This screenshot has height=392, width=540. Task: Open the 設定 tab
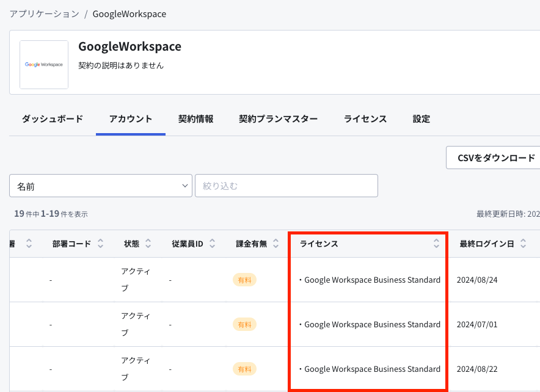(x=421, y=118)
